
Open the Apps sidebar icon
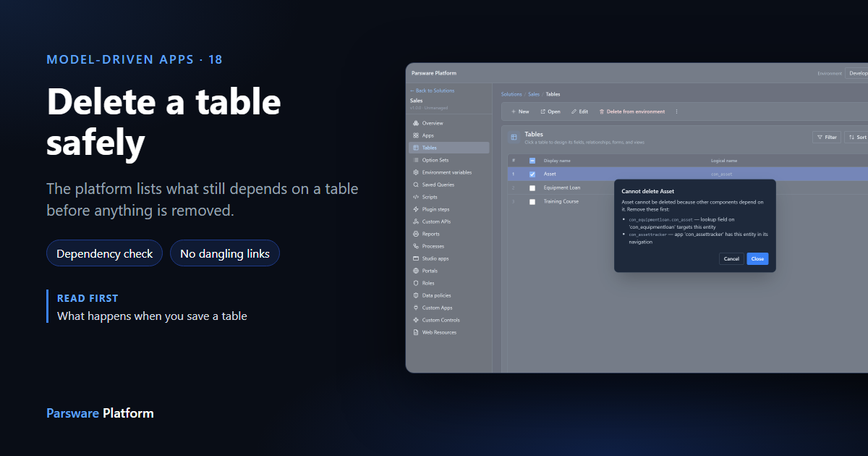[x=416, y=135]
